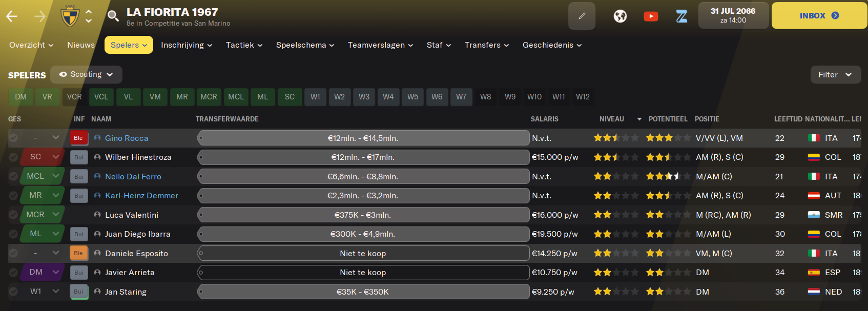Image resolution: width=868 pixels, height=311 pixels.
Task: Open the La Fiorita club badge
Action: point(70,16)
